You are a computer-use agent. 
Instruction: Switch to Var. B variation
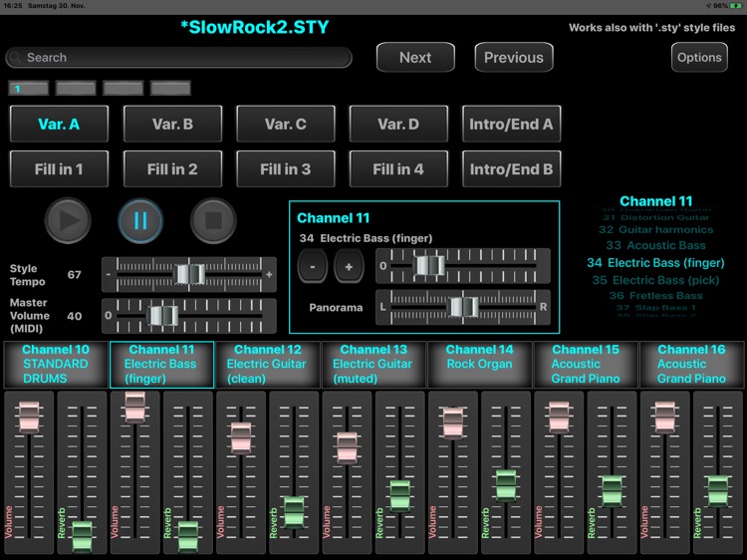pos(172,124)
